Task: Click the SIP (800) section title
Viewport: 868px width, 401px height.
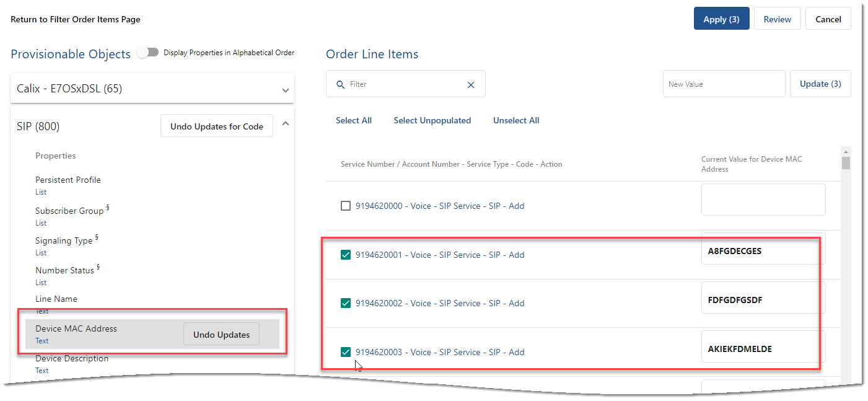Action: pos(38,126)
